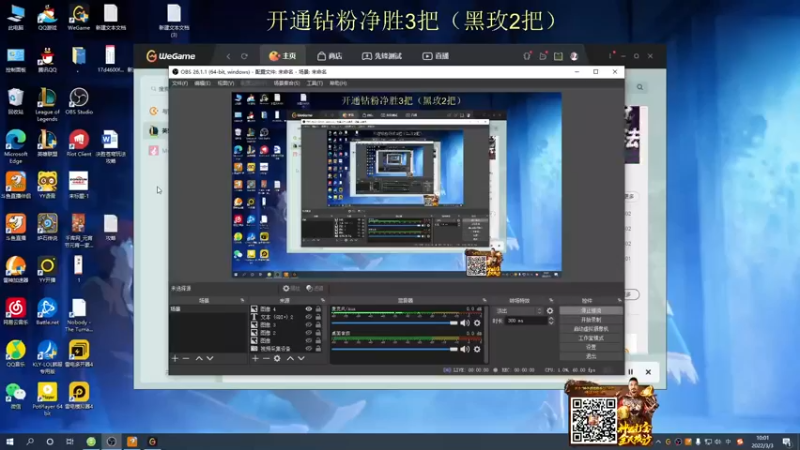Open PotPlayer 64 bit desktop shortcut
This screenshot has width=800, height=450.
47,399
